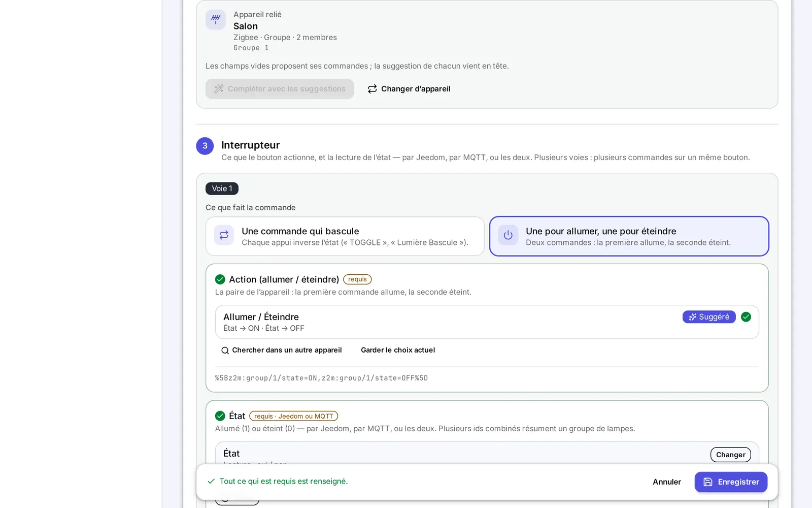This screenshot has width=812, height=508.
Task: Click the Interrupteur section heading
Action: pos(251,145)
